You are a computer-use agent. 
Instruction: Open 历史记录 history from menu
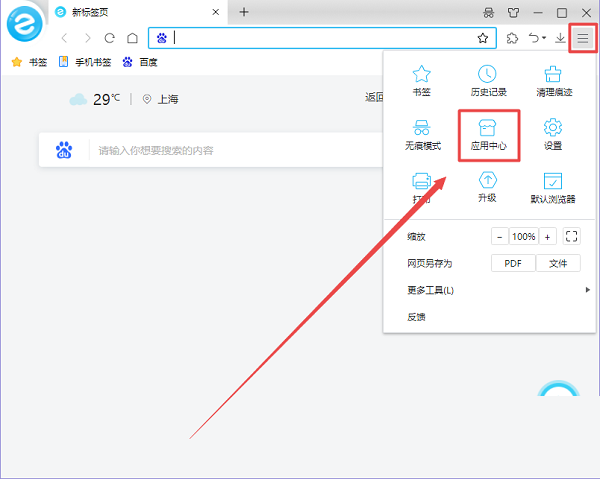[x=488, y=79]
